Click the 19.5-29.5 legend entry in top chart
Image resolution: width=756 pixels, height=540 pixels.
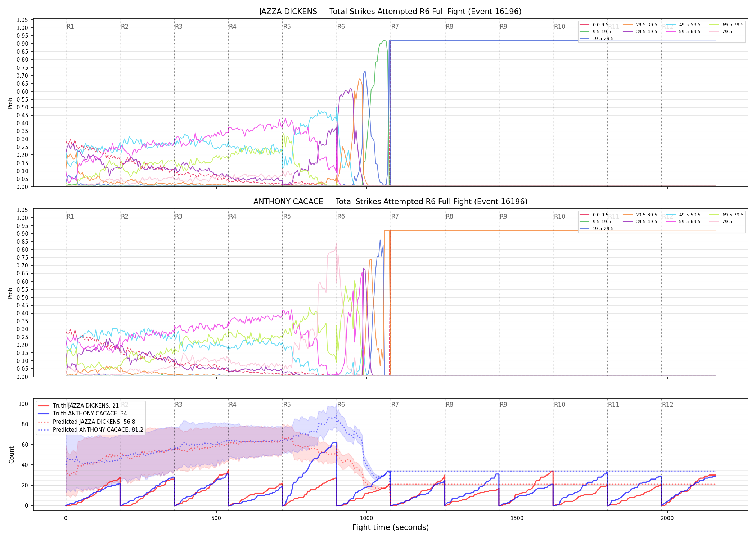(x=597, y=39)
